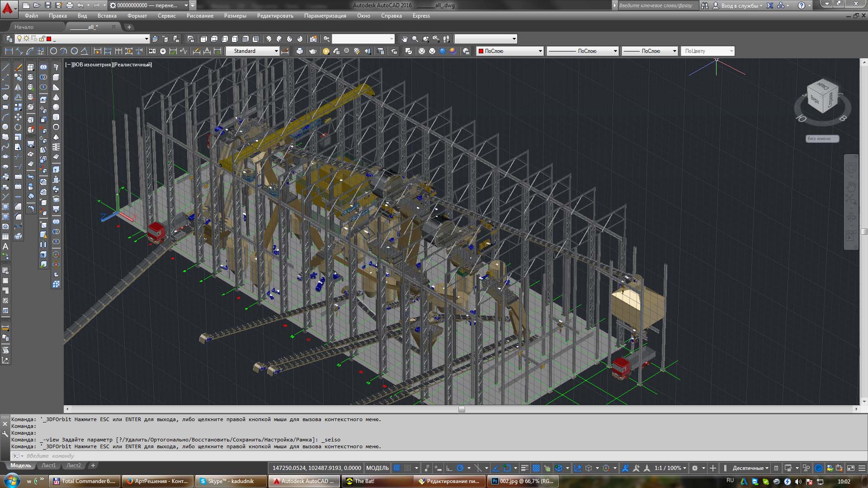Expand the layer selection dropdown
This screenshot has height=488, width=868.
click(x=146, y=39)
